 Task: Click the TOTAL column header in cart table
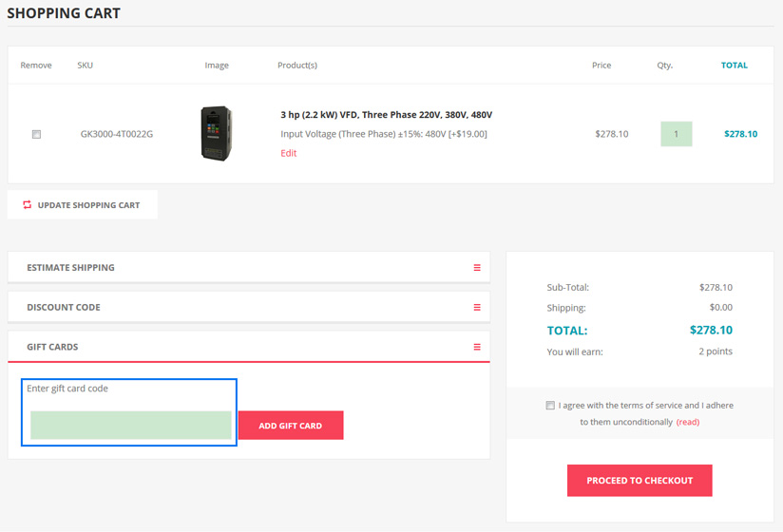(734, 66)
